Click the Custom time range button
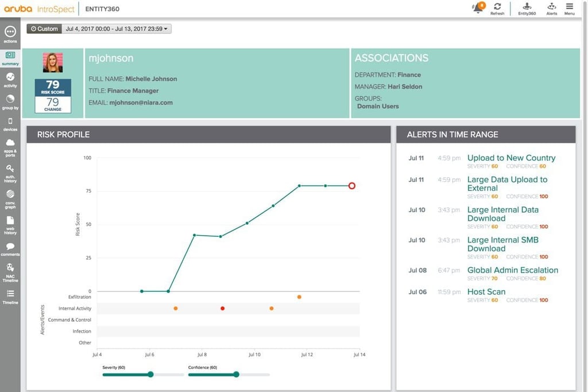The image size is (588, 392). (x=44, y=29)
